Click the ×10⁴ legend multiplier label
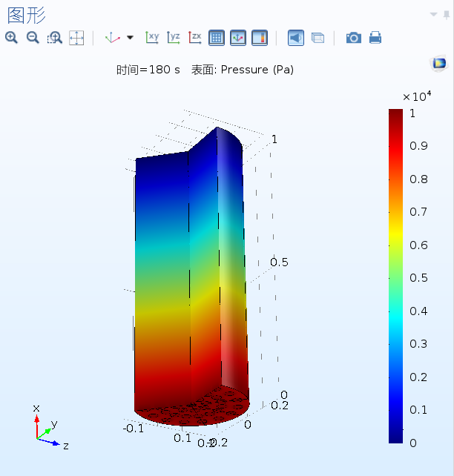454x476 pixels. point(417,96)
